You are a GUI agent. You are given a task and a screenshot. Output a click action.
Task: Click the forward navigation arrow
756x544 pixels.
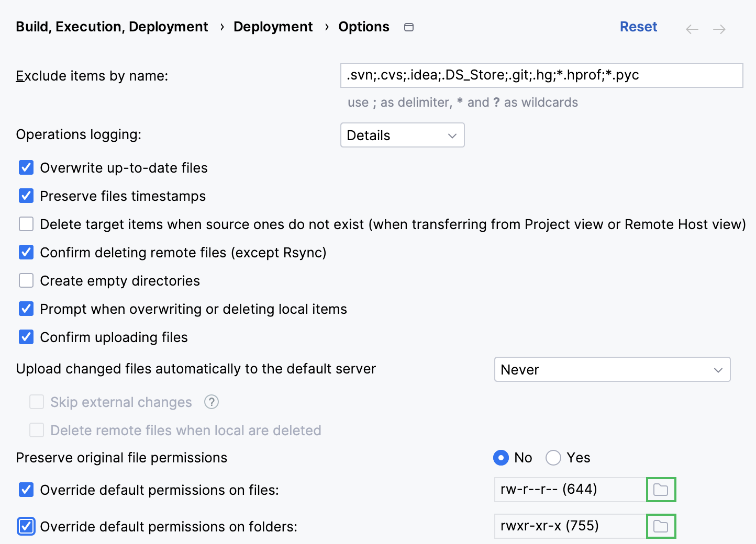[x=718, y=29]
